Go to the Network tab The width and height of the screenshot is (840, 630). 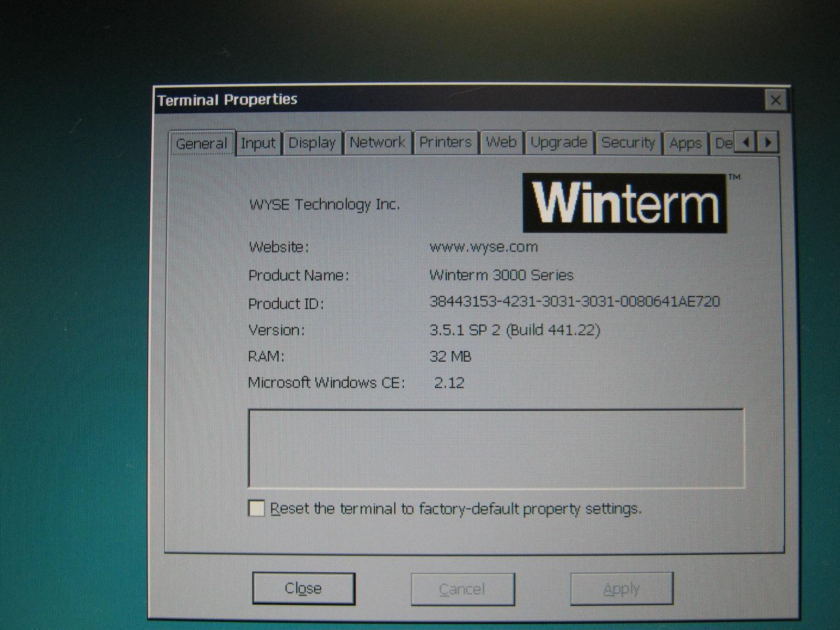click(x=377, y=142)
